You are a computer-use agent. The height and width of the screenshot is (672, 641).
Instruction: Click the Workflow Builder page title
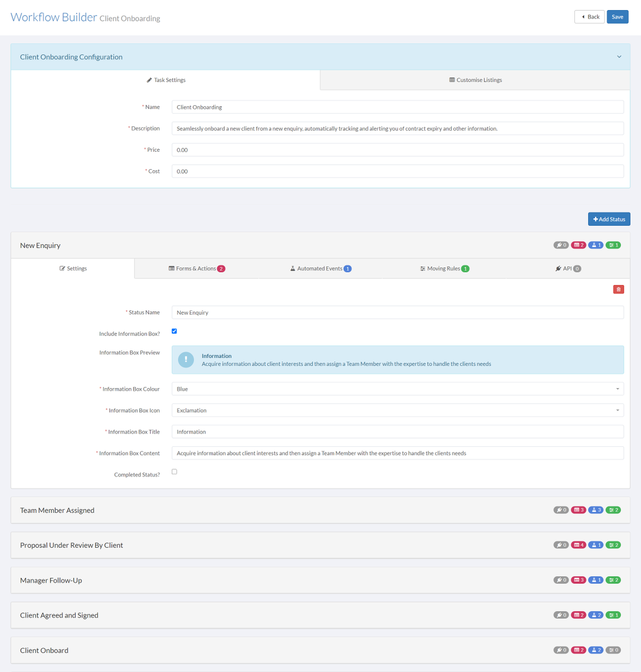coord(54,17)
